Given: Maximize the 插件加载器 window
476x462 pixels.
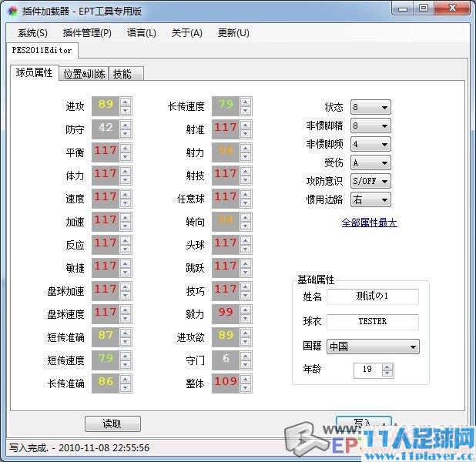Looking at the screenshot, I should (423, 8).
